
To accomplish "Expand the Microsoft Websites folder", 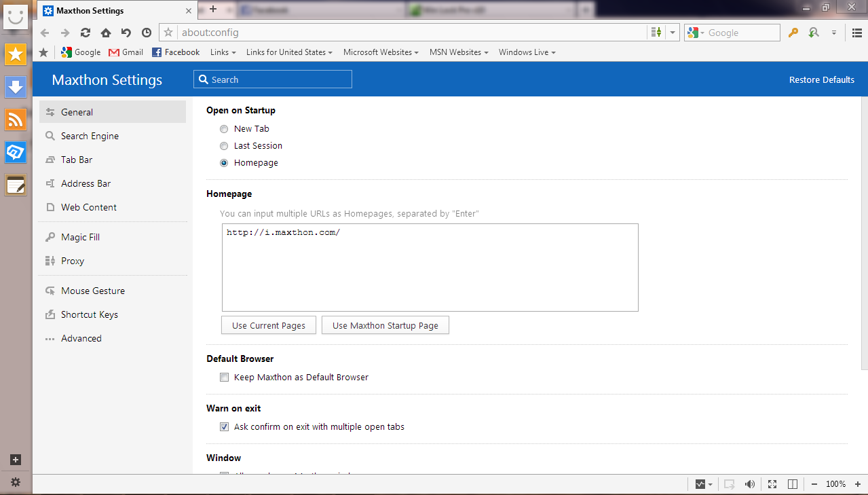I will click(381, 52).
